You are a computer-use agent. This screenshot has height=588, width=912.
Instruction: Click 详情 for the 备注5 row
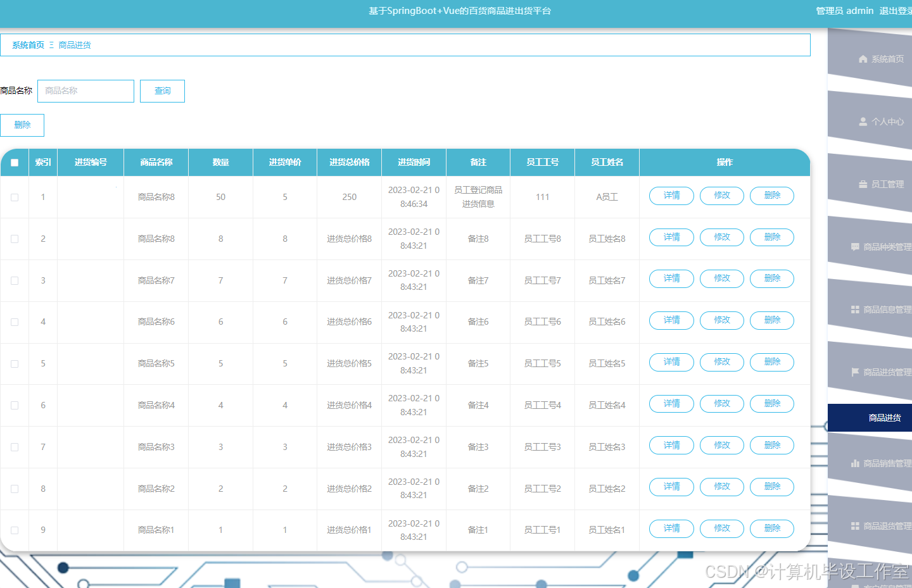(671, 362)
